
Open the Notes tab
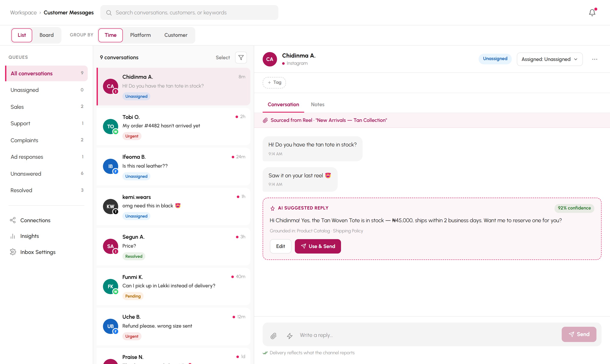317,105
